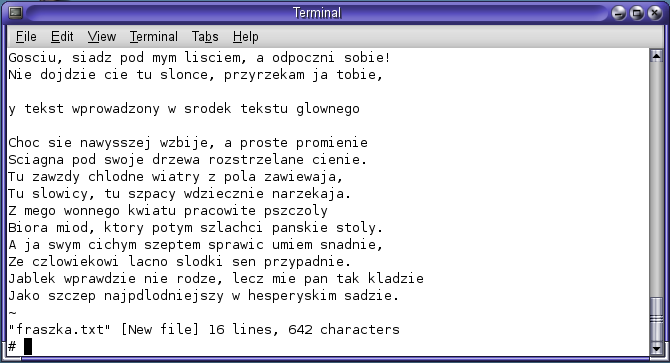Open the Terminal menu
This screenshot has height=363, width=670.
154,37
